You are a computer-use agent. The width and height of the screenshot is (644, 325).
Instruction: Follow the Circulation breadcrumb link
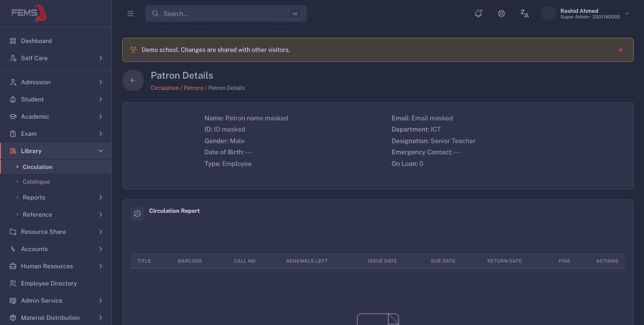pos(164,88)
